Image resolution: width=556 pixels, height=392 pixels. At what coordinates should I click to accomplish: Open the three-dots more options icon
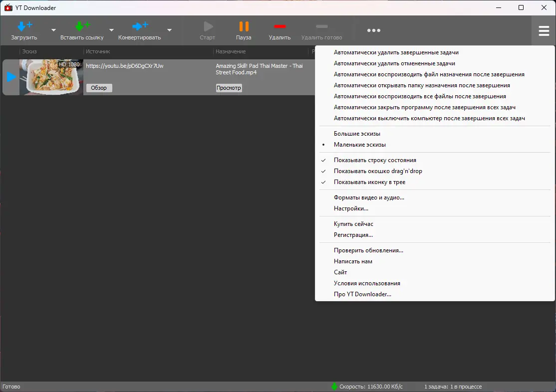pos(374,30)
